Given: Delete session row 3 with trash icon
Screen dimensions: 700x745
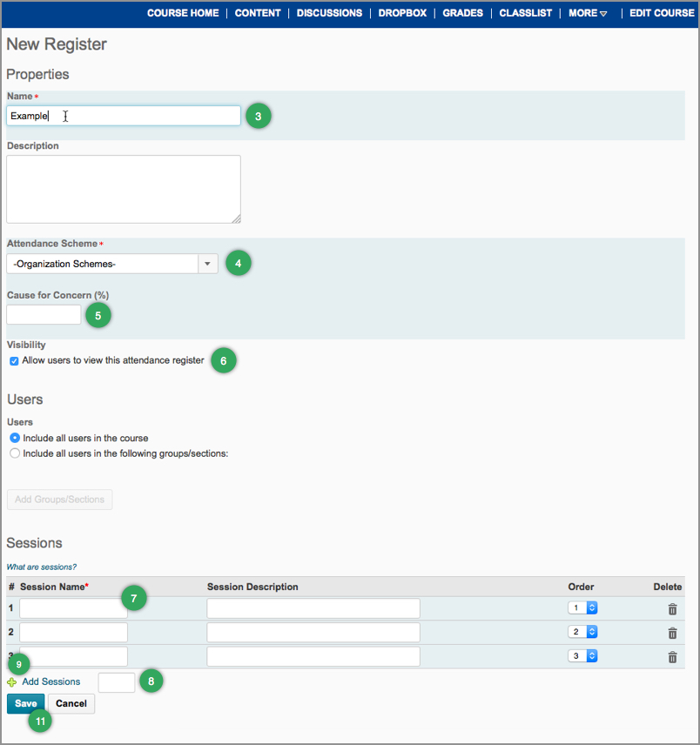Looking at the screenshot, I should click(672, 658).
